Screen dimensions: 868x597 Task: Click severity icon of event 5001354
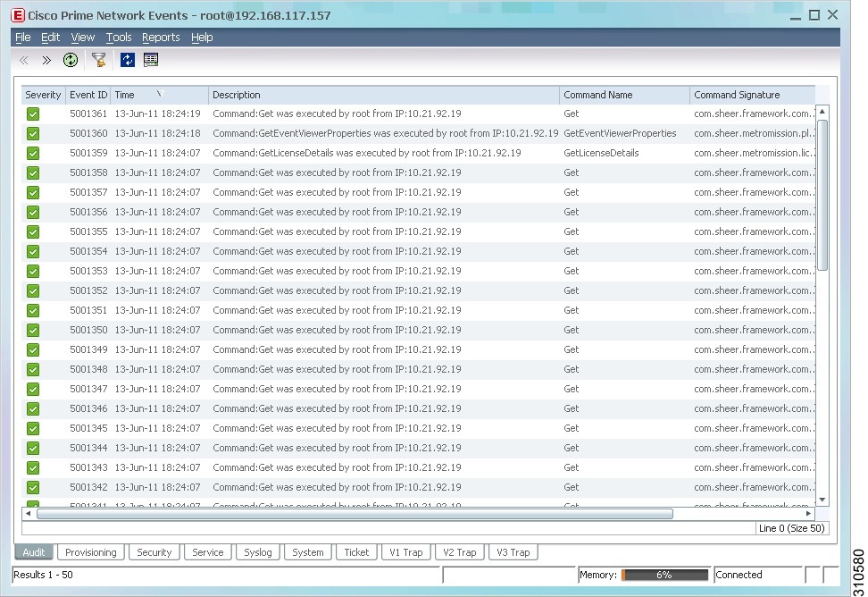point(33,251)
